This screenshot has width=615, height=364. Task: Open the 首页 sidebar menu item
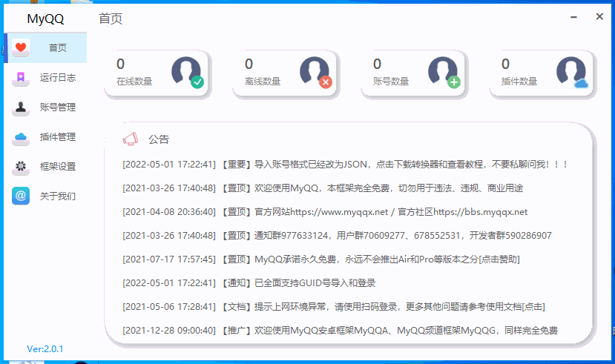(45, 47)
